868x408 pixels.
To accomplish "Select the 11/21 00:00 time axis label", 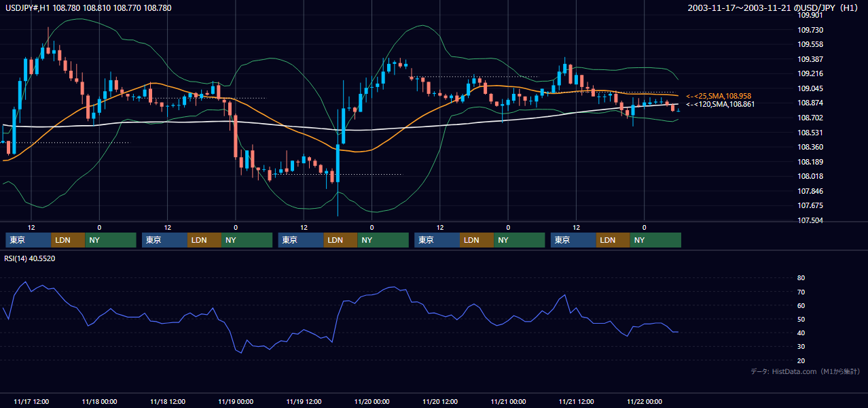I will click(x=508, y=401).
